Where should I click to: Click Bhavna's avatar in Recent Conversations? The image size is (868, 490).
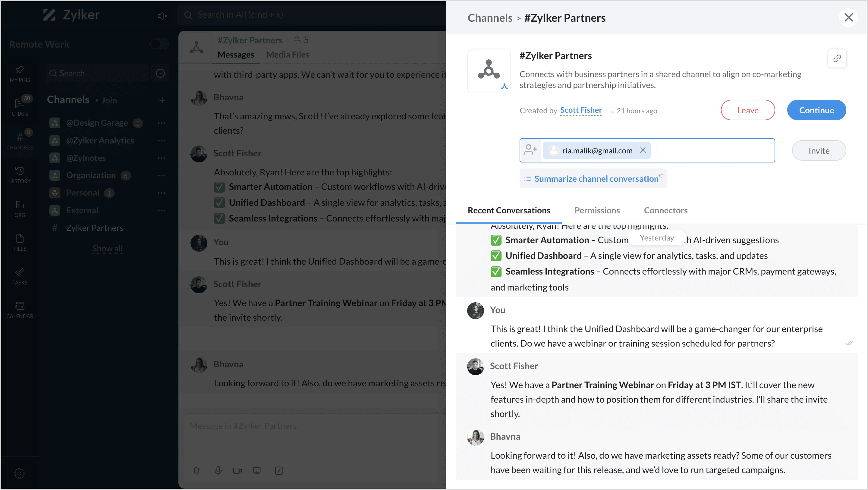coord(475,437)
